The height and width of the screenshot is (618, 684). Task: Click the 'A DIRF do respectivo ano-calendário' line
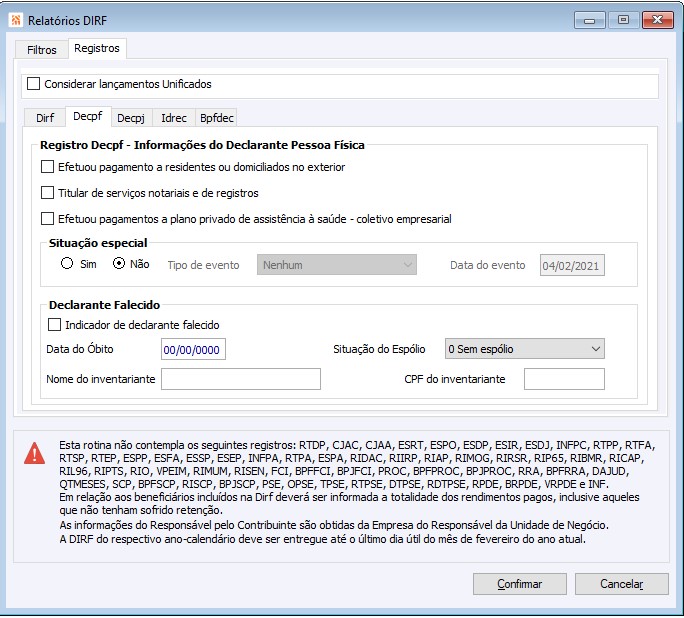pyautogui.click(x=322, y=539)
